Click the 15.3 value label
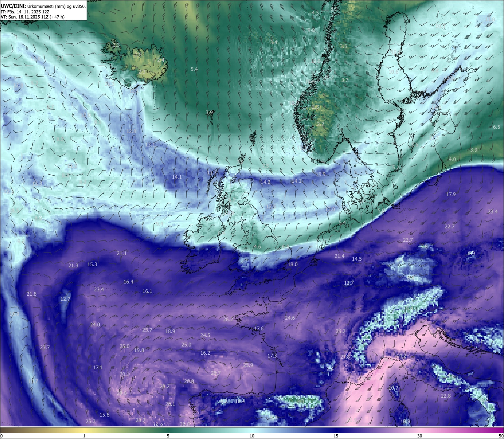 point(92,264)
